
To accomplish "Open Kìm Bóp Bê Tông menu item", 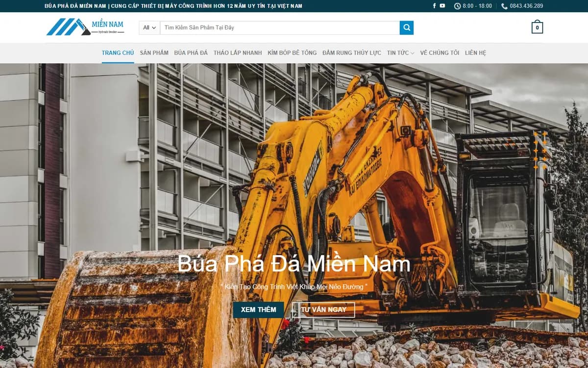I will pyautogui.click(x=292, y=53).
